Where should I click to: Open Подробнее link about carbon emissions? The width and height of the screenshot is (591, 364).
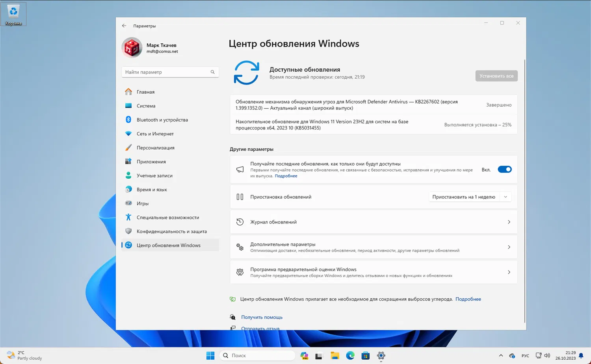468,299
